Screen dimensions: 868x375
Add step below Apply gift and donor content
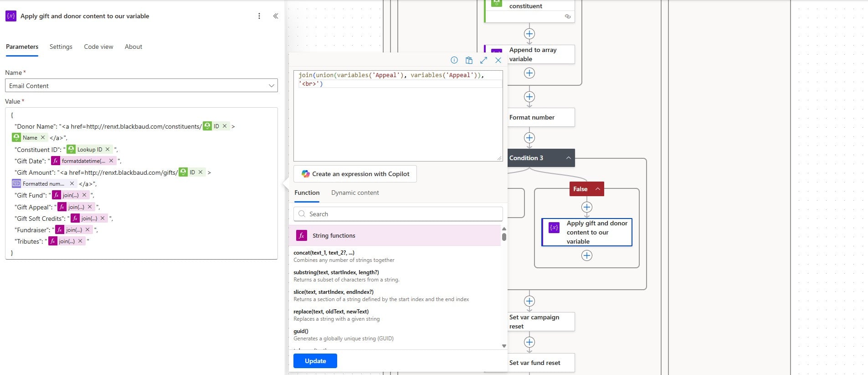click(x=587, y=255)
